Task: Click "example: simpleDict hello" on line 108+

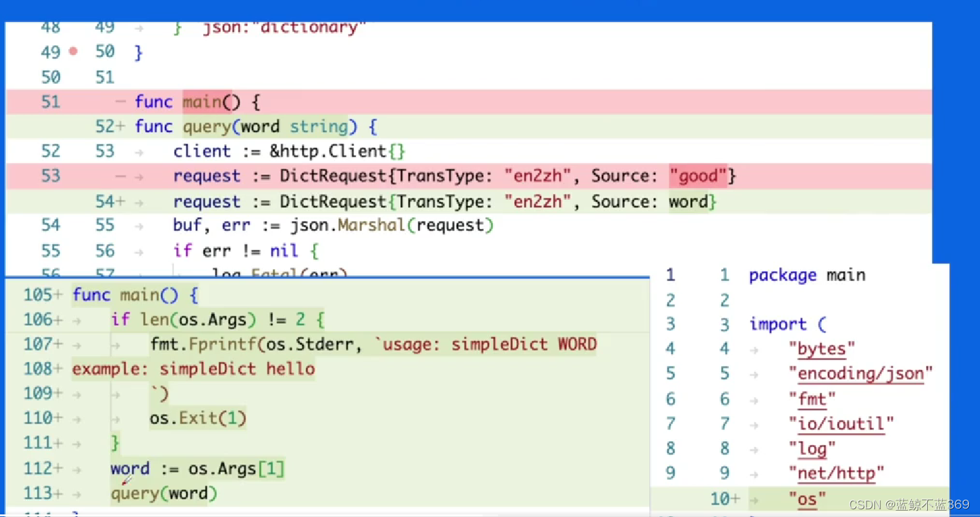Action: coord(193,369)
